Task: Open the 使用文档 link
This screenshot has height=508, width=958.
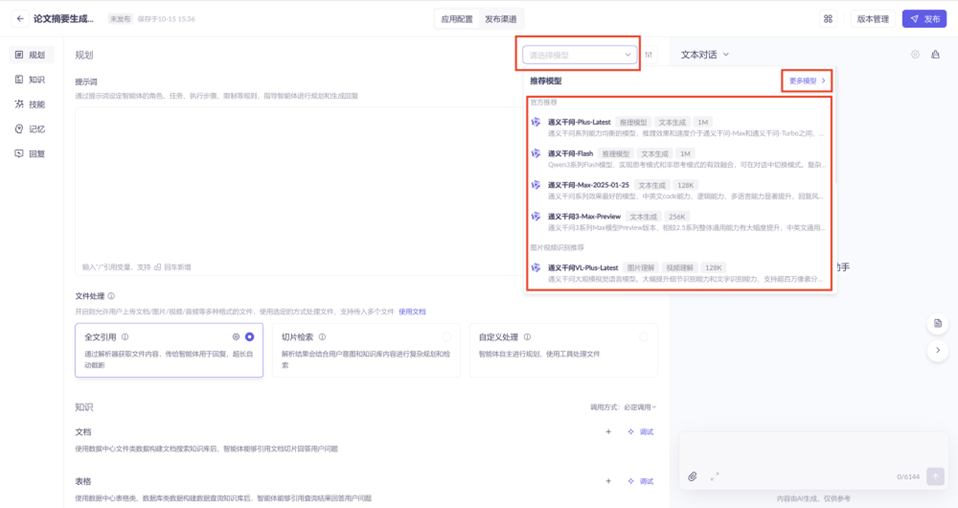Action: click(x=412, y=312)
